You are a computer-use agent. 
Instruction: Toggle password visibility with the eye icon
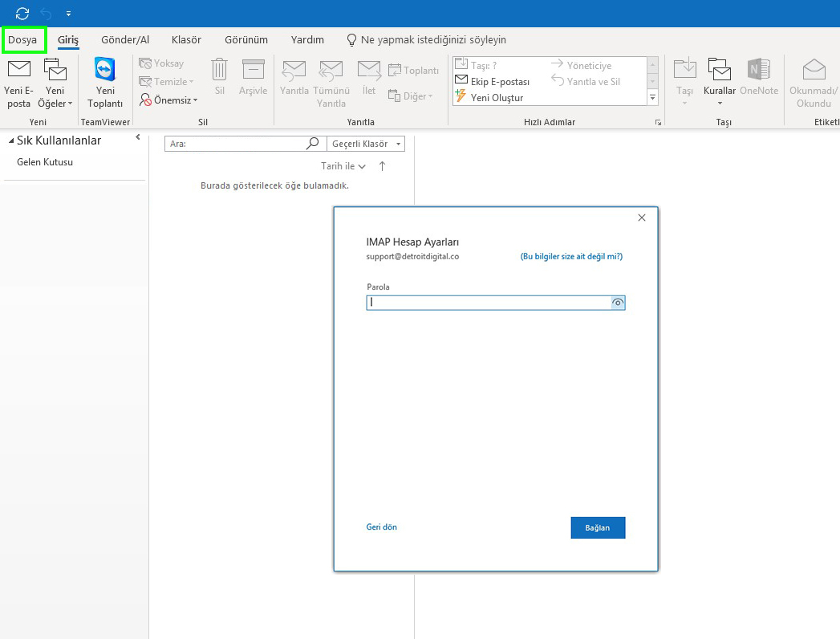618,303
